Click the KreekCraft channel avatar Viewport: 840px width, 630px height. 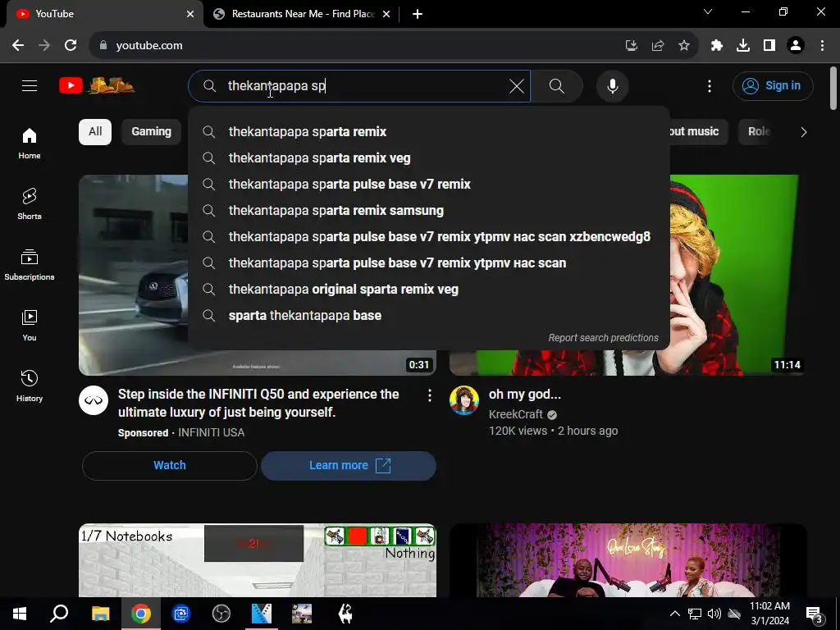[464, 400]
